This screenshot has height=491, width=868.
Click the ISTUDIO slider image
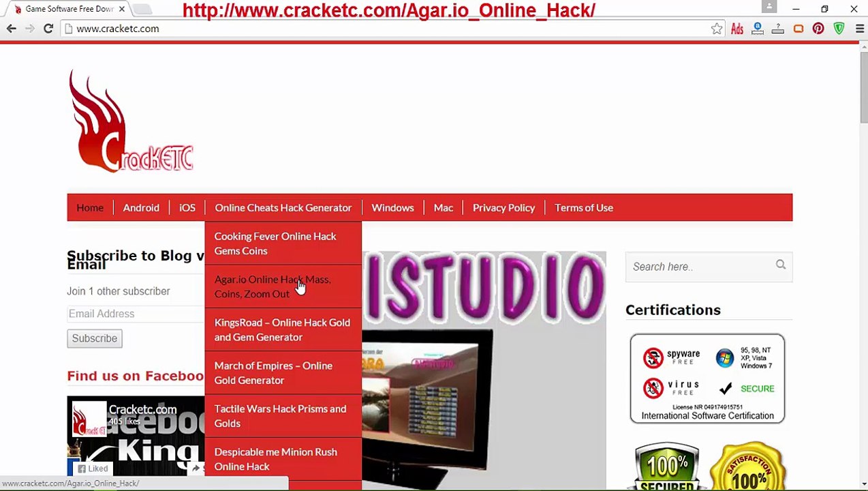tap(484, 370)
